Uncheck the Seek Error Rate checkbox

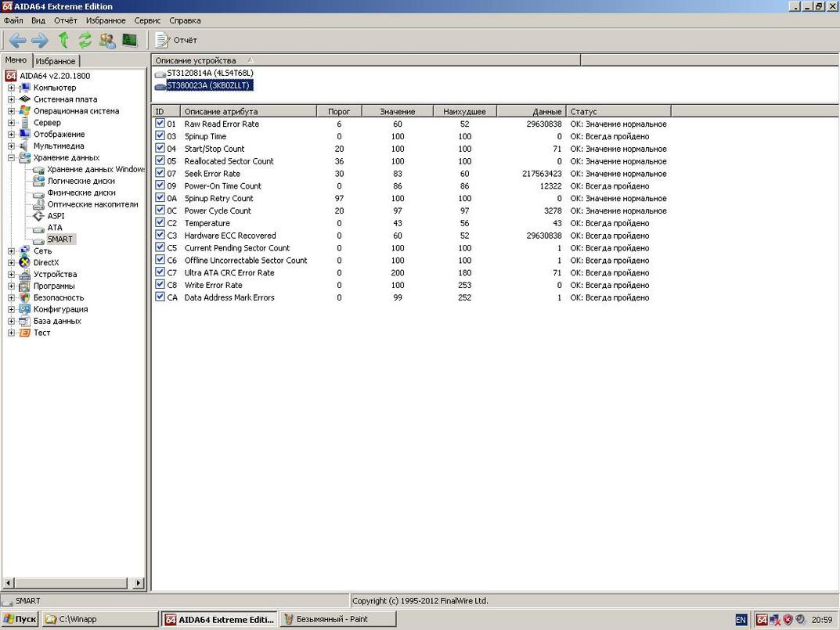coord(160,172)
